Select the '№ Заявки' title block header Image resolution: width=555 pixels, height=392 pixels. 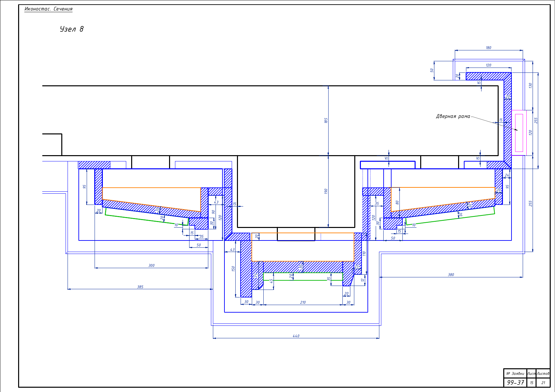[515, 374]
